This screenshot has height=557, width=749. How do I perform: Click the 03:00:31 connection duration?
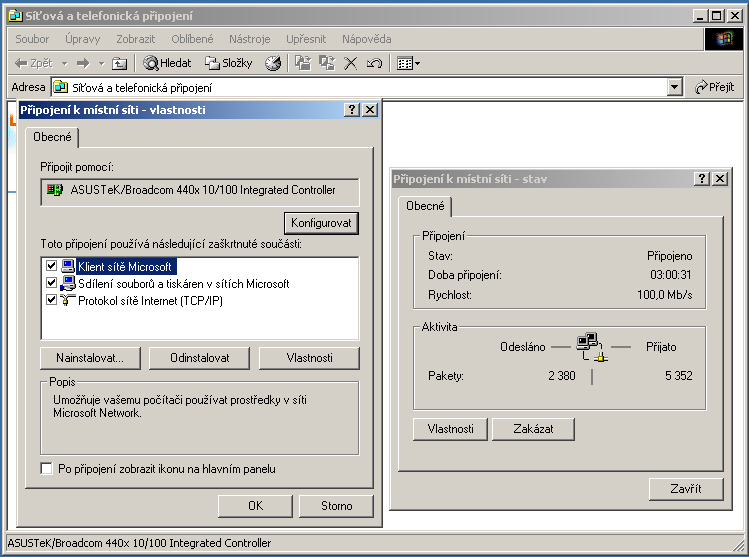[x=671, y=275]
